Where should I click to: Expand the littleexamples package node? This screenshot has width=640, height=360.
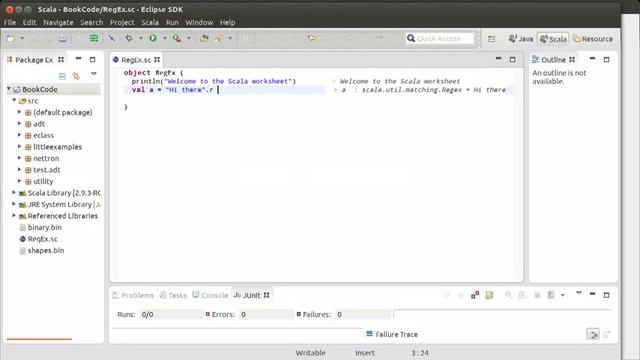click(19, 146)
